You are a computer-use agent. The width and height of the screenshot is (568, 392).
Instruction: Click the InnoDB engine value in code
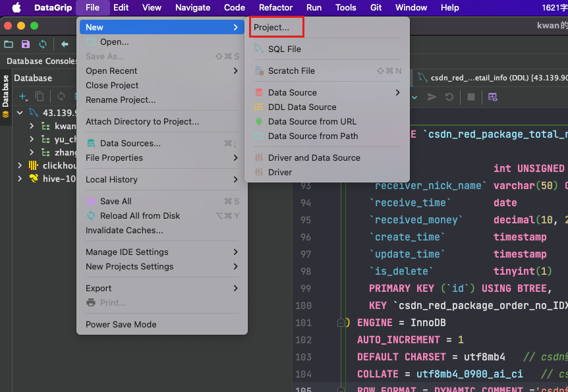click(x=428, y=322)
